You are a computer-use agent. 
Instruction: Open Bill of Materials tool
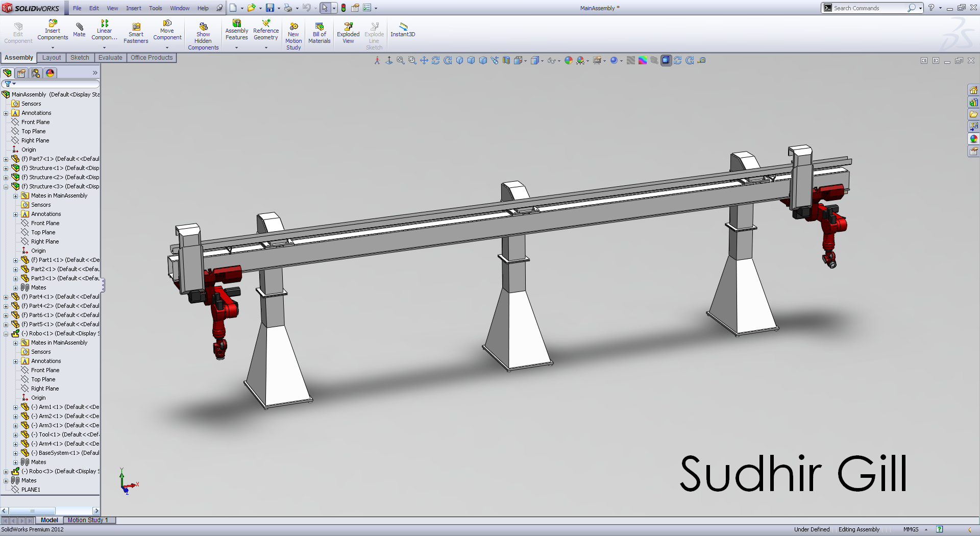tap(320, 33)
